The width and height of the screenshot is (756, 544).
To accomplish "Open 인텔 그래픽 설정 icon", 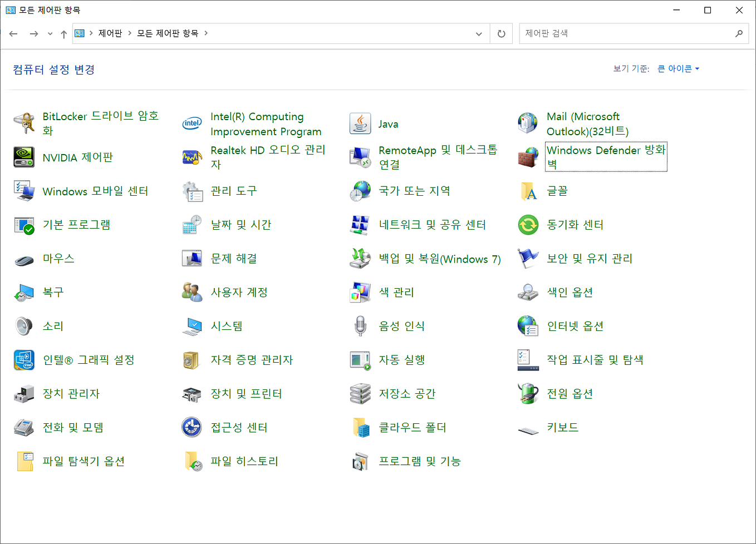I will pos(24,360).
